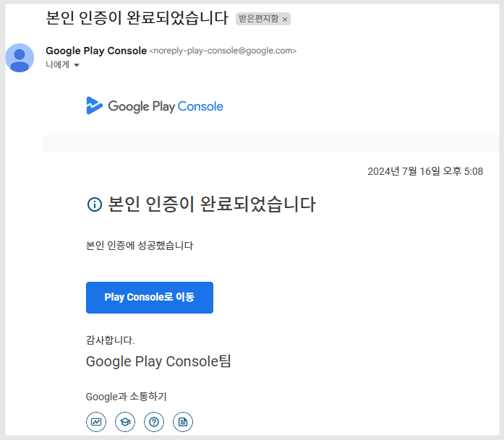
Task: Click the Google과 소통하기 text
Action: [126, 397]
